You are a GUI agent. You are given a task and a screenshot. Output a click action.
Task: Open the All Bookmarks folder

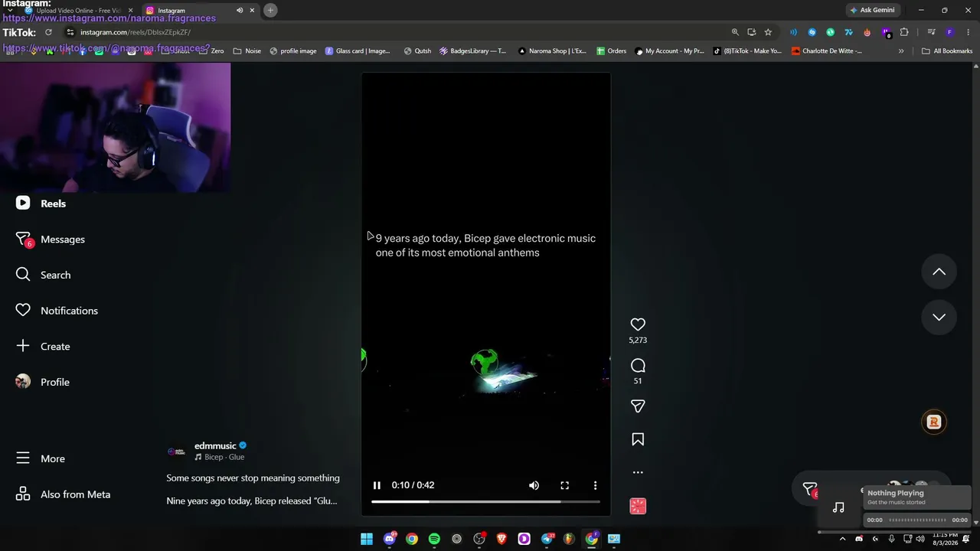(947, 51)
